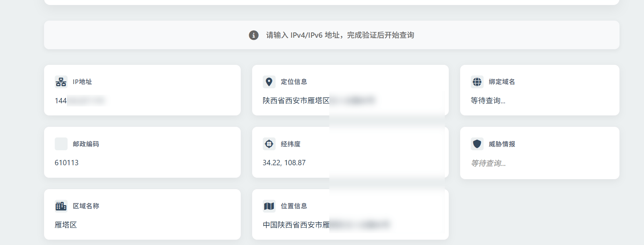This screenshot has width=644, height=245.
Task: Click the network icon beside IP地址
Action: (x=61, y=82)
